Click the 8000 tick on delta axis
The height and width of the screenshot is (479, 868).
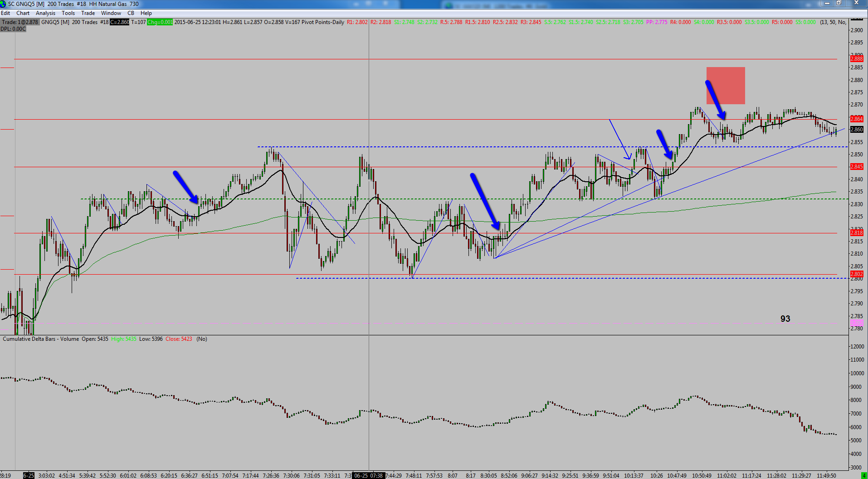point(856,400)
